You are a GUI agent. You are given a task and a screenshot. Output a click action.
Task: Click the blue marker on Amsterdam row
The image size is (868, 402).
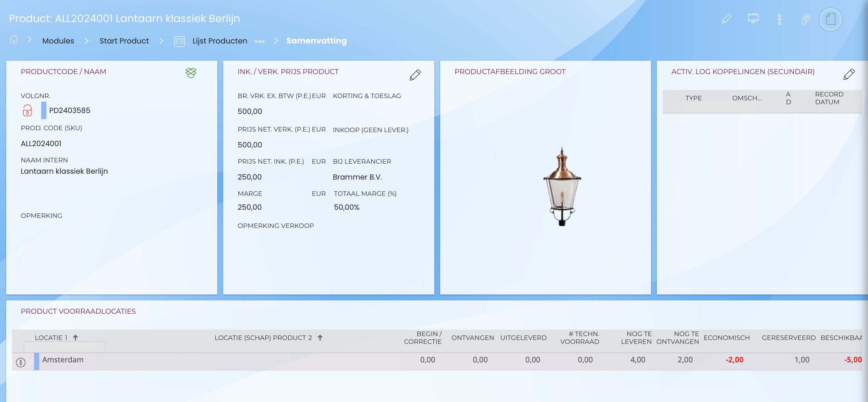36,361
